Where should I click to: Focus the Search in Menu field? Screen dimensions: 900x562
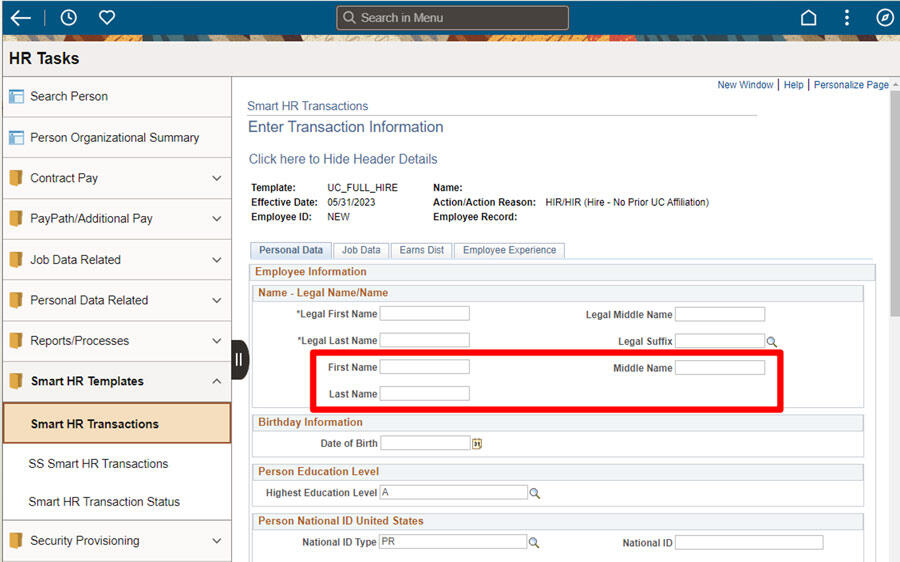tap(452, 18)
